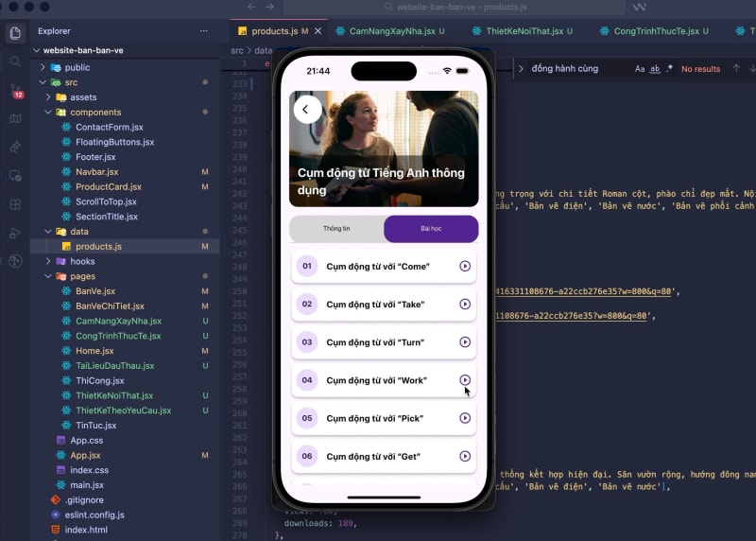Open TinTuc.jsx in the explorer

(96, 426)
